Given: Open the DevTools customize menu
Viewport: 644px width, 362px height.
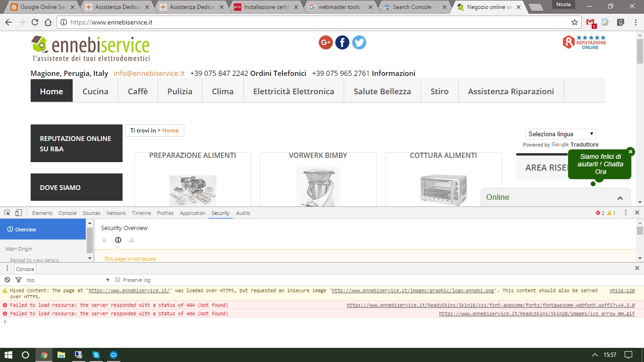Looking at the screenshot, I should pyautogui.click(x=626, y=213).
